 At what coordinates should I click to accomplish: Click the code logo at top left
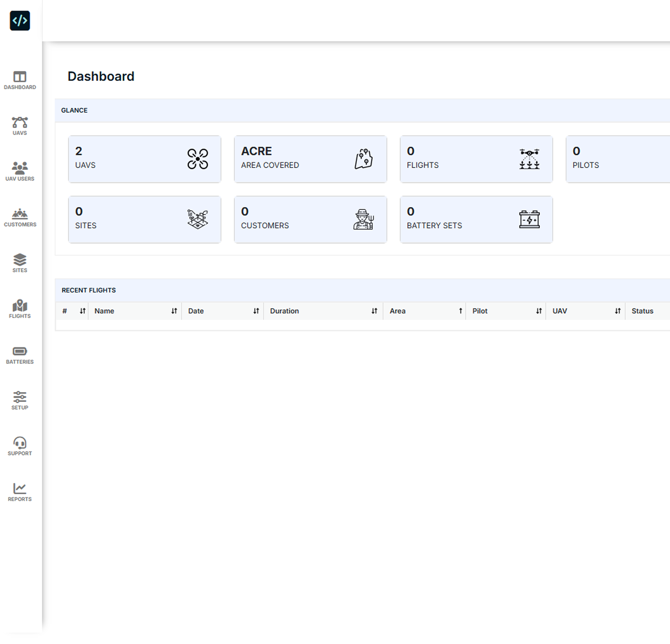click(x=20, y=21)
